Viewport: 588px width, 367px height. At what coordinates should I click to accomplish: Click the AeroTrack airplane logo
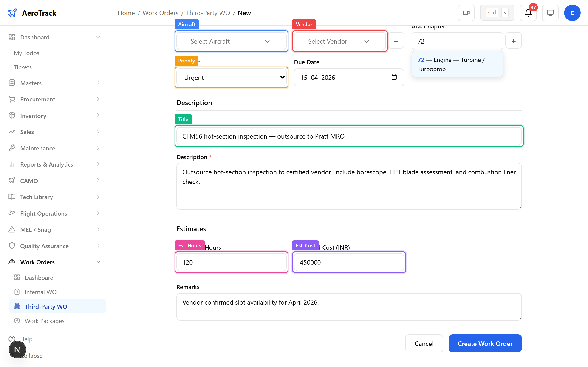point(12,13)
